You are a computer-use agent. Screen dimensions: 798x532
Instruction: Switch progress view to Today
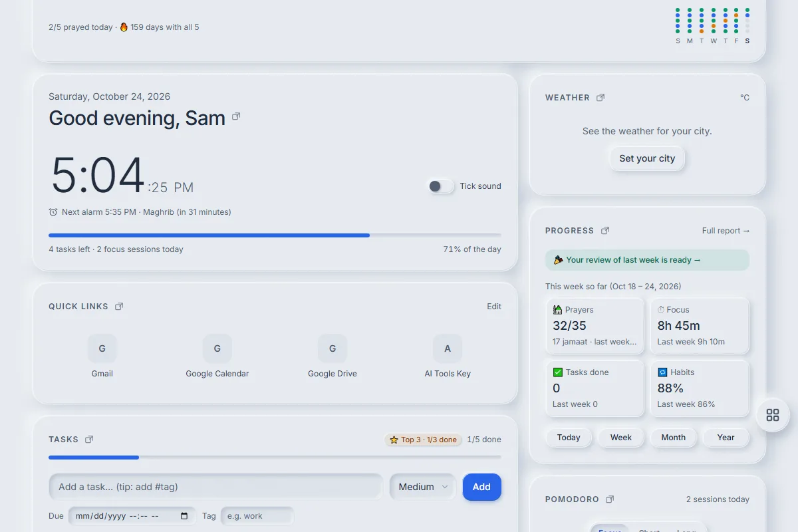tap(569, 438)
